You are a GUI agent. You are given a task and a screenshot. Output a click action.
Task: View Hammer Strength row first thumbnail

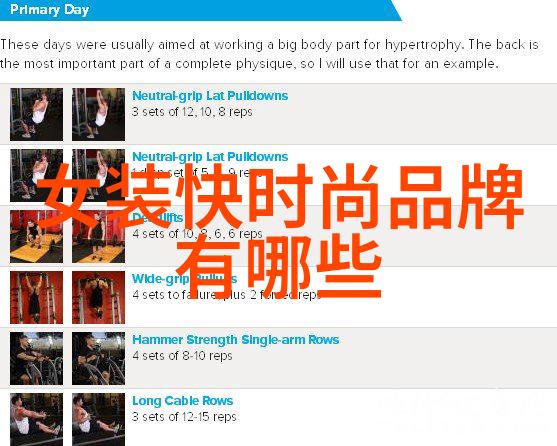tap(37, 359)
